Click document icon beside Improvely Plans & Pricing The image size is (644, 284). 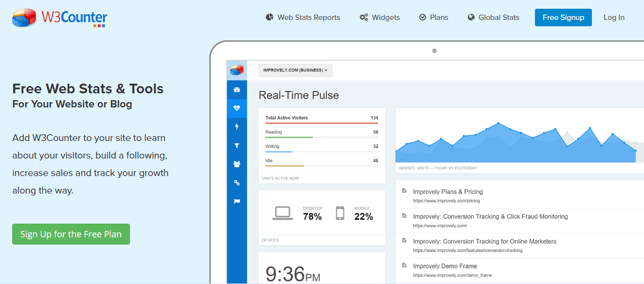404,191
